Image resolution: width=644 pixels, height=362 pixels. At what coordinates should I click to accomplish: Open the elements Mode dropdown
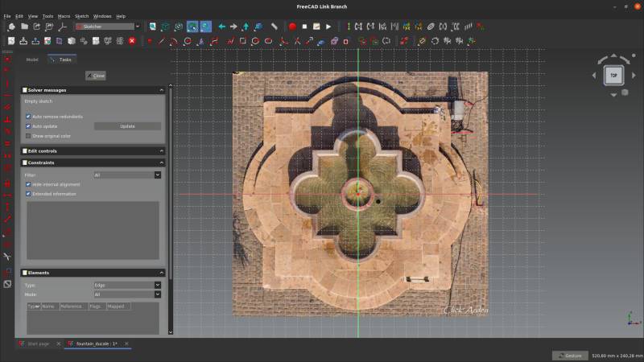tap(127, 294)
